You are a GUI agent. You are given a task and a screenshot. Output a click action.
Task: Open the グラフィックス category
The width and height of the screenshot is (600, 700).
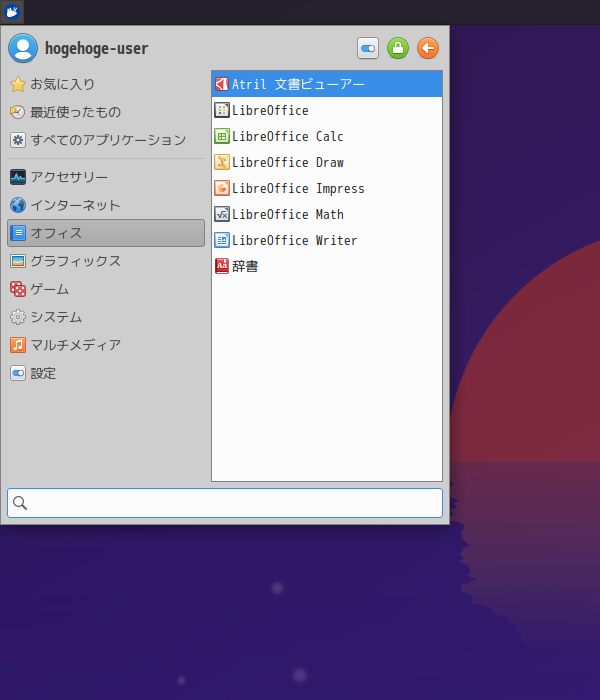(106, 261)
